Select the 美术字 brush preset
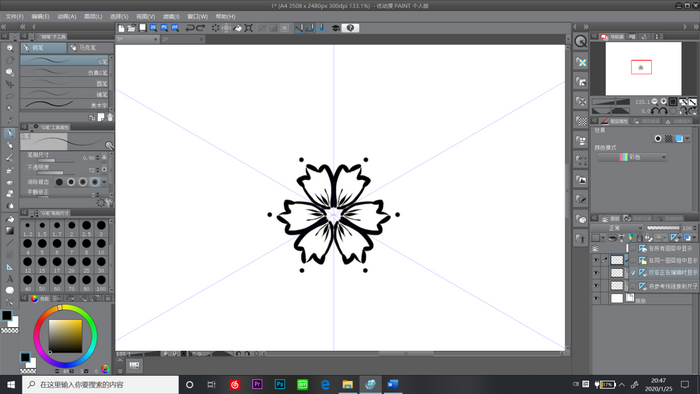Screen dimensions: 700x394 tap(65, 105)
